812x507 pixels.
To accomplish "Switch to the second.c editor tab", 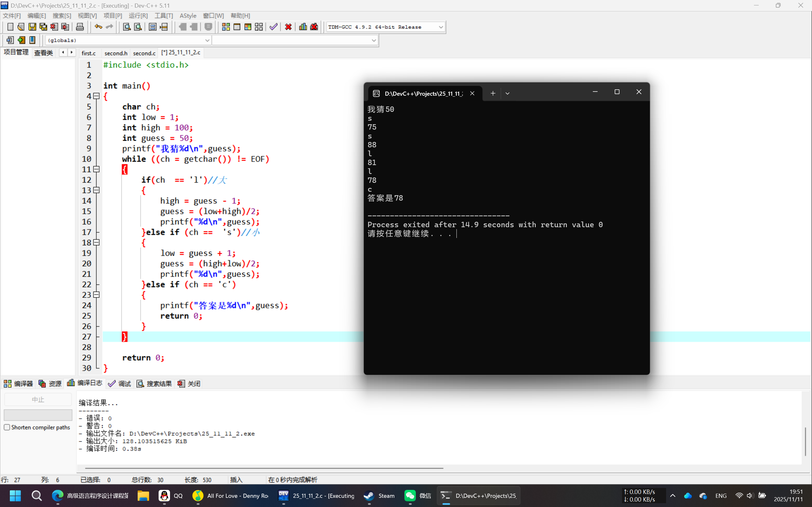I will tap(144, 53).
